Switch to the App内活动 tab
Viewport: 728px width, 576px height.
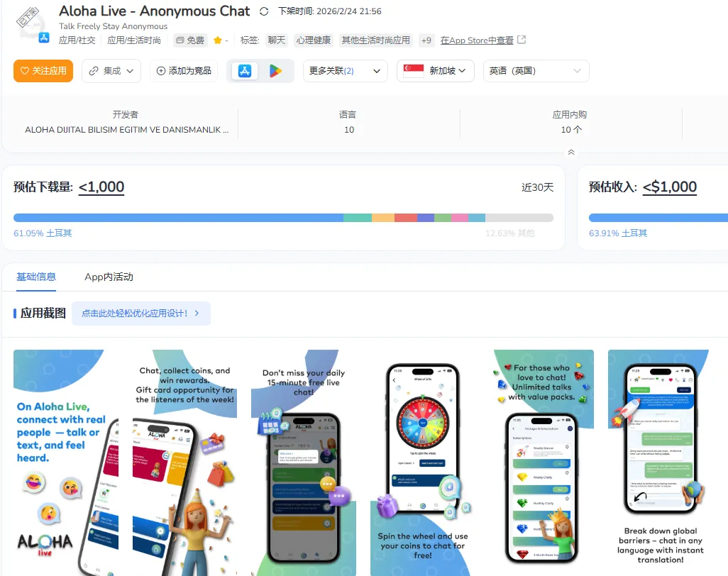109,277
